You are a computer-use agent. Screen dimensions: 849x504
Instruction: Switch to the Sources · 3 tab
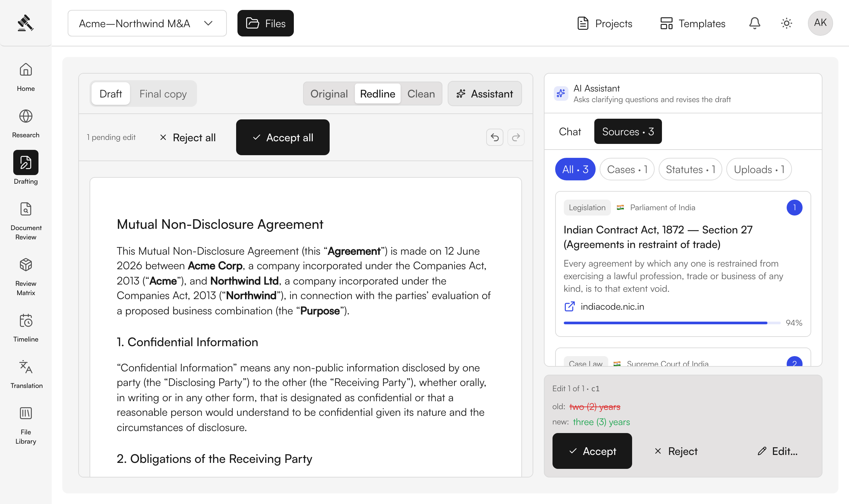coord(628,131)
